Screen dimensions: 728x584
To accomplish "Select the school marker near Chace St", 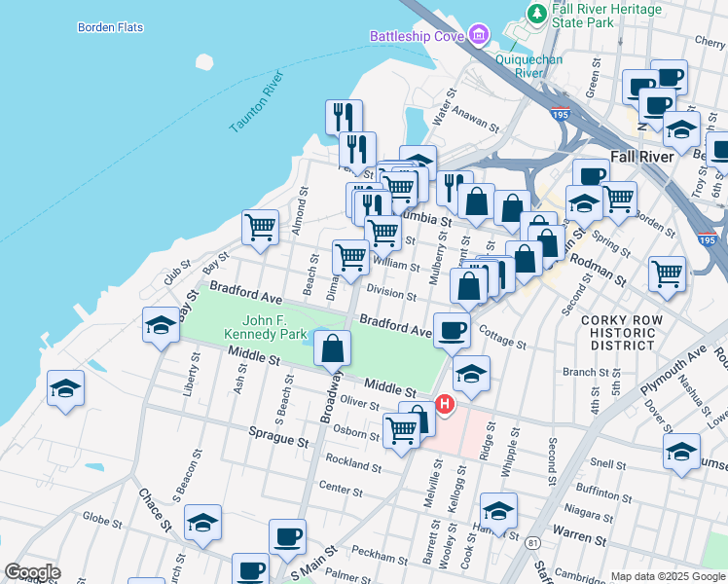I will tap(202, 523).
